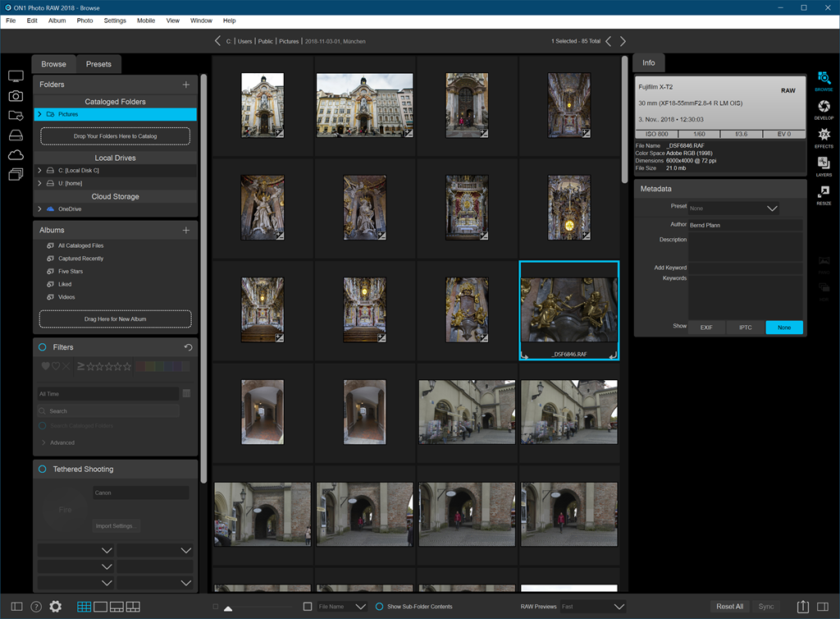This screenshot has height=619, width=840.
Task: Open the RAW Previews dropdown
Action: click(593, 607)
